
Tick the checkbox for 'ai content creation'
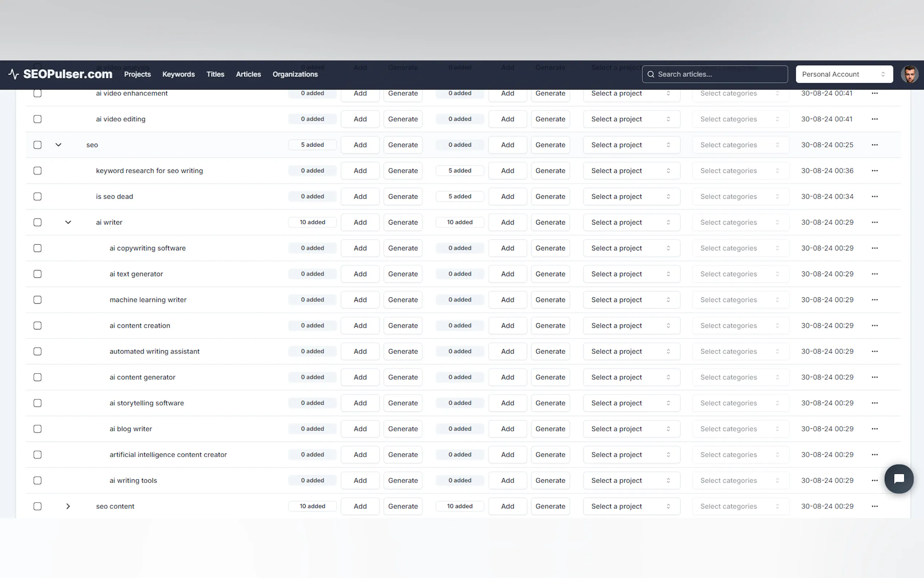(37, 326)
